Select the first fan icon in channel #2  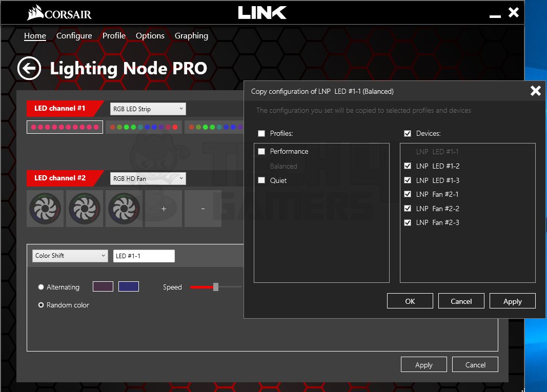click(x=45, y=209)
